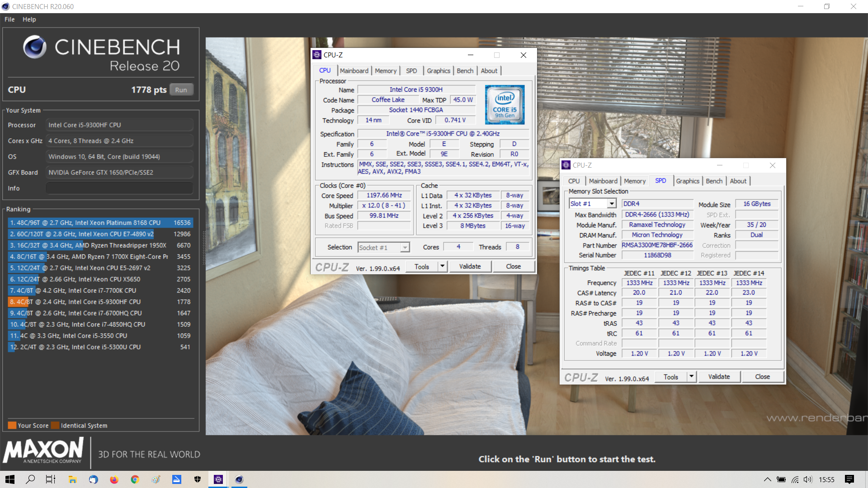Select ranking row Xeon Platinum 8168

point(100,223)
